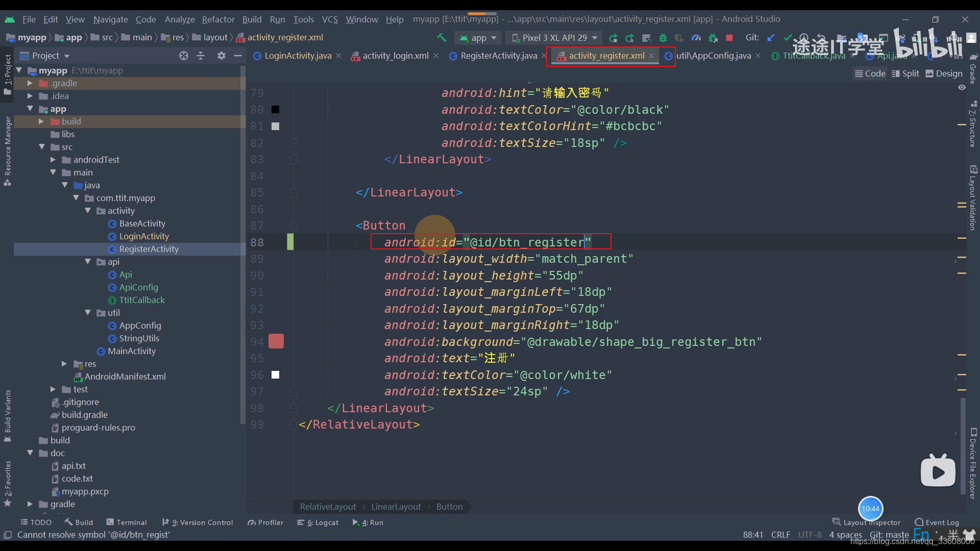
Task: Click Git commit green checkmark
Action: 788,38
